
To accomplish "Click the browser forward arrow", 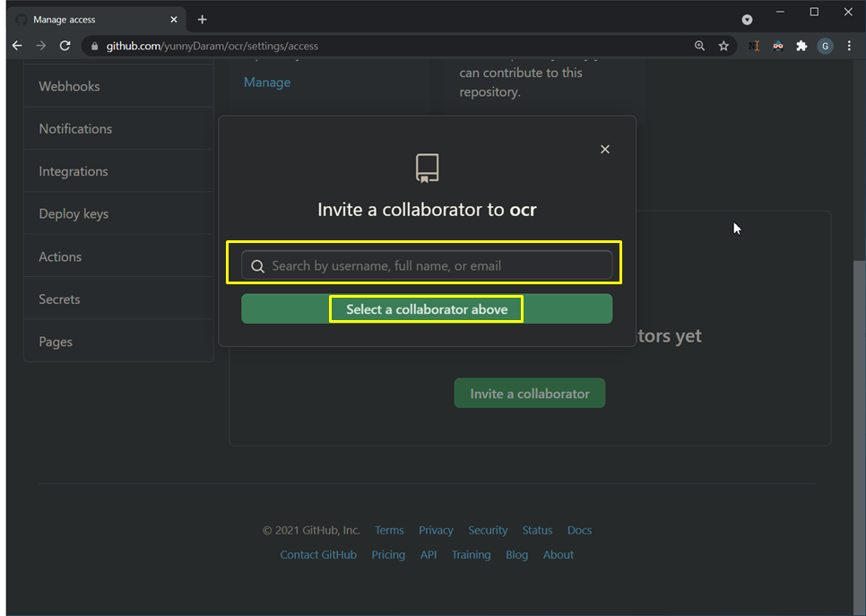I will [41, 46].
